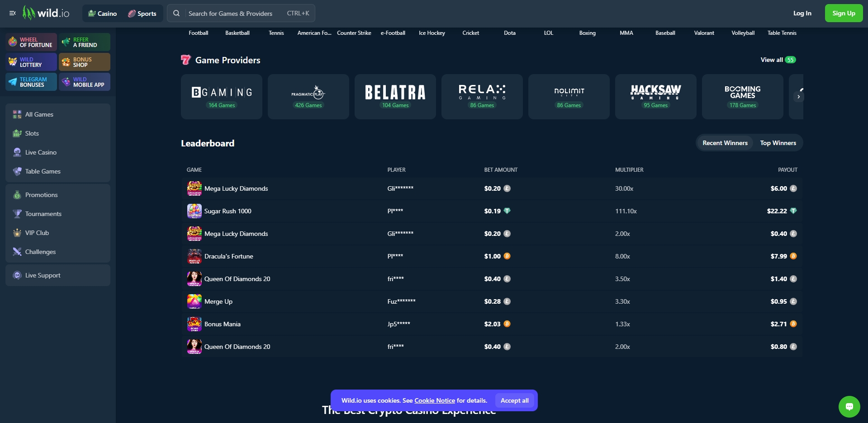The height and width of the screenshot is (423, 868).
Task: Click the Bitcoin icon beside $2.03 bet
Action: pyautogui.click(x=507, y=324)
